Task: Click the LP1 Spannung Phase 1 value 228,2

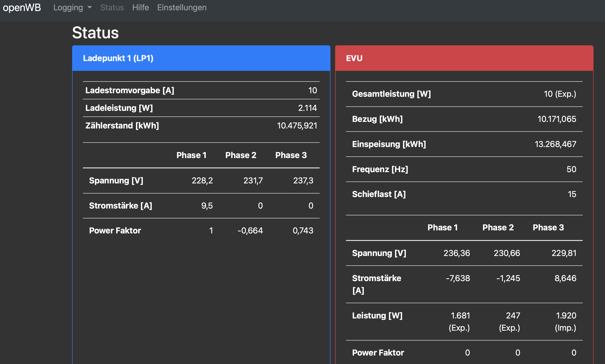Action: pyautogui.click(x=202, y=181)
